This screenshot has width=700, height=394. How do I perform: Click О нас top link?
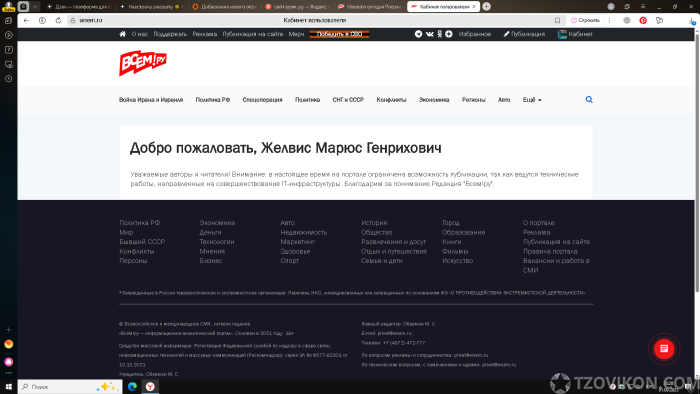(x=140, y=34)
